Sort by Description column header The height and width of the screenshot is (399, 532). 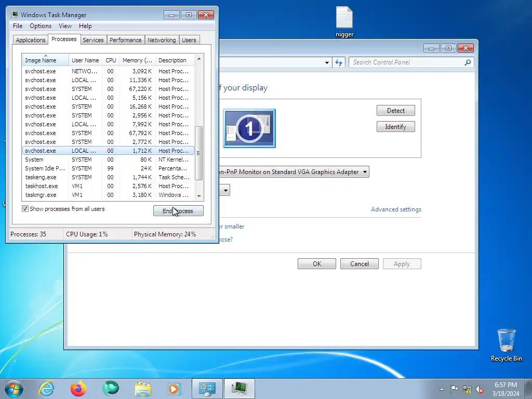pos(175,60)
